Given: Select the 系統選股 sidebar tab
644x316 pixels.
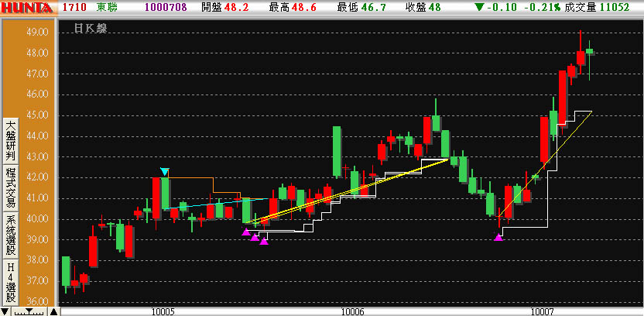Looking at the screenshot, I should (11, 235).
